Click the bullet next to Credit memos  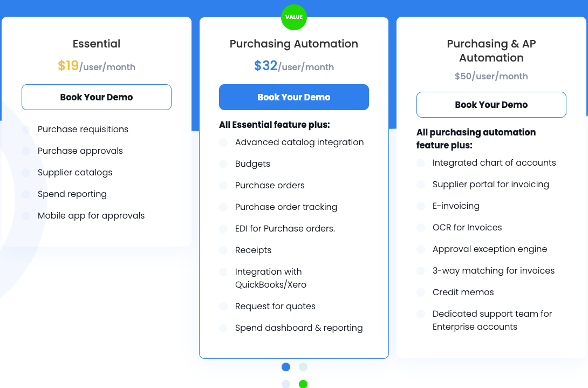pos(420,292)
